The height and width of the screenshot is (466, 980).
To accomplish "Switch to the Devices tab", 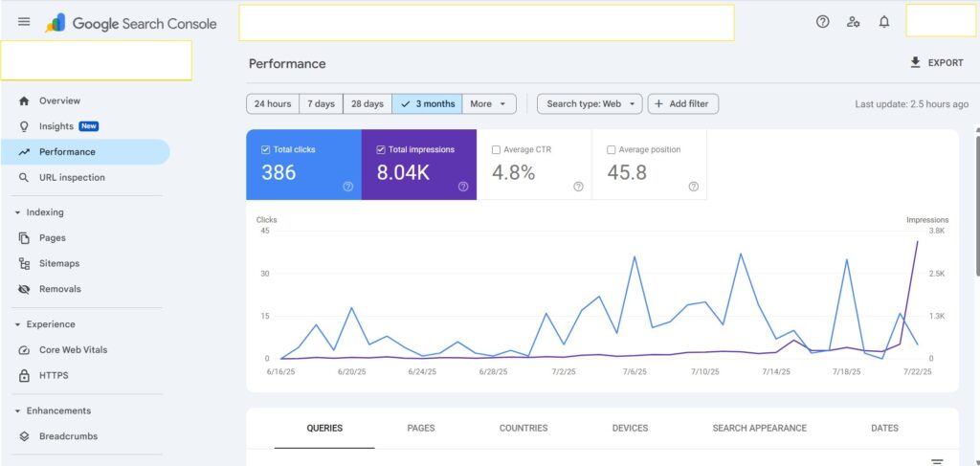I will click(x=630, y=429).
